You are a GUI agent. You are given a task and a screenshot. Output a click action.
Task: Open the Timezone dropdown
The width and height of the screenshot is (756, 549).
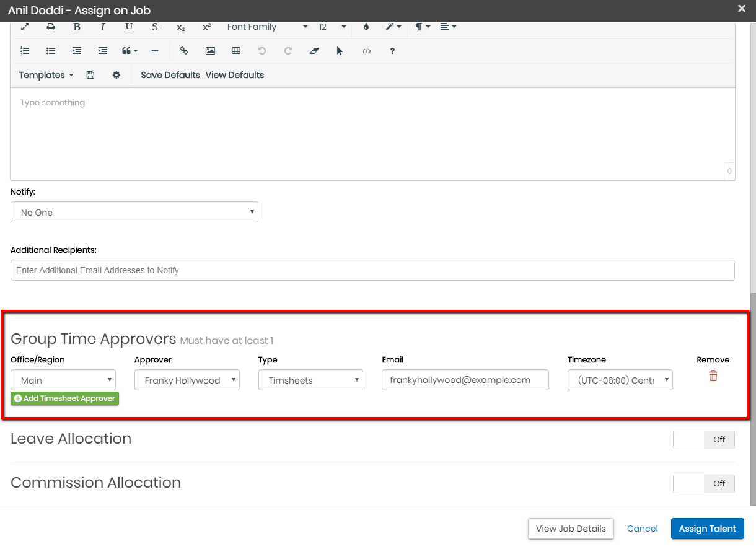click(x=620, y=380)
